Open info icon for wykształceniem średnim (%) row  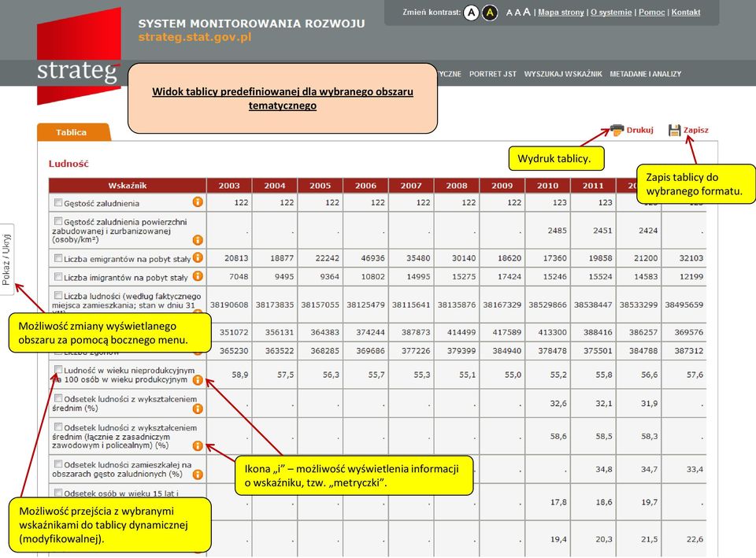[198, 409]
